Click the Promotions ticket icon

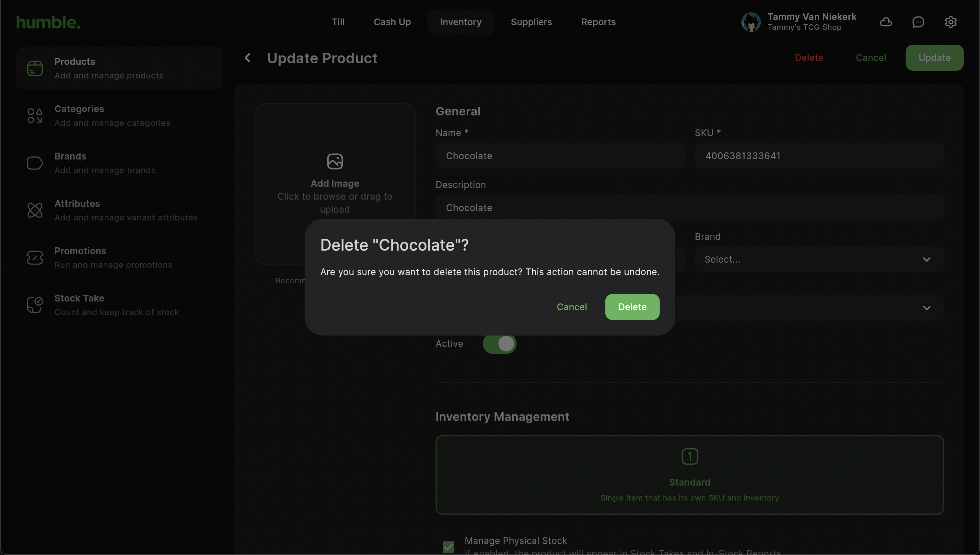pyautogui.click(x=35, y=258)
